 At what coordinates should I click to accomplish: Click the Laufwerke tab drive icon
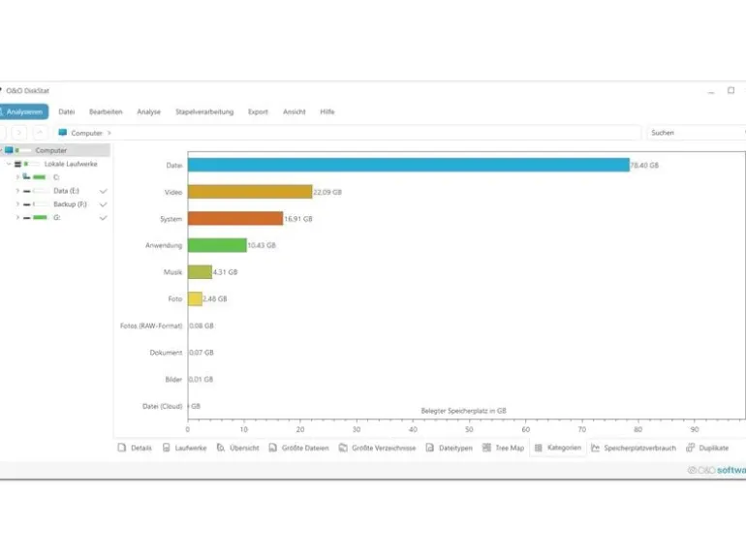coord(166,448)
